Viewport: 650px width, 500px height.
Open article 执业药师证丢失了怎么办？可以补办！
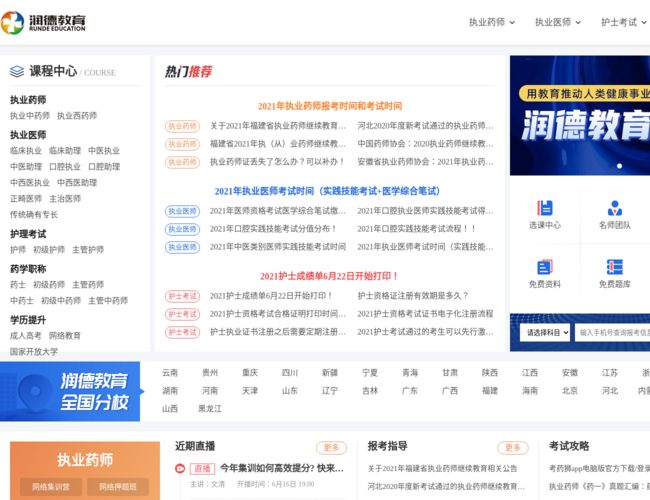pos(277,162)
